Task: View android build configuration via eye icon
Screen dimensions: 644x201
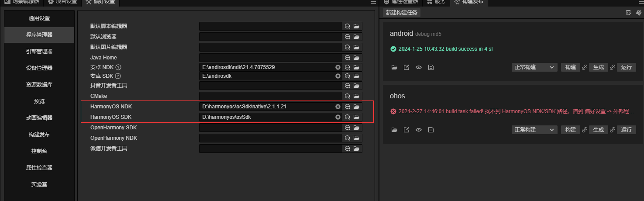Action: (x=419, y=67)
